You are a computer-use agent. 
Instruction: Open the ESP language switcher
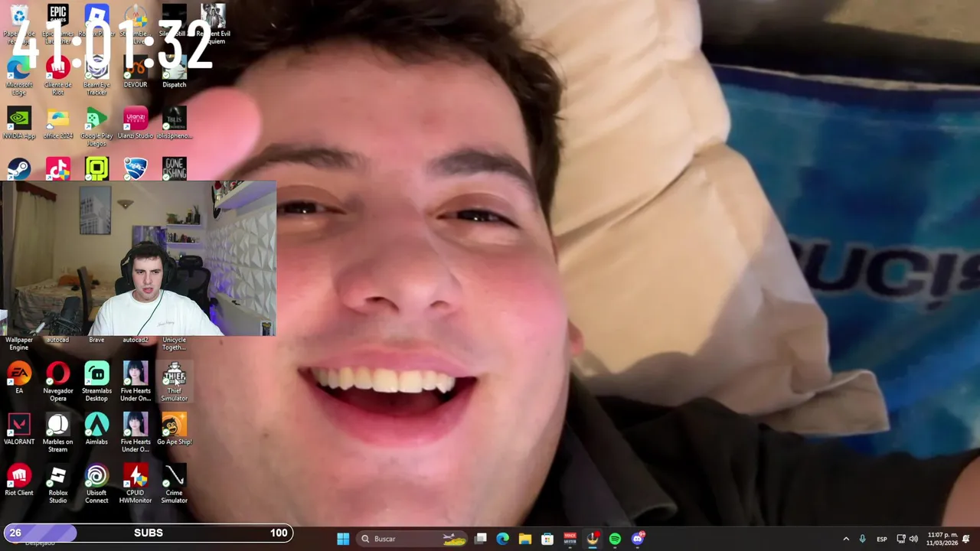coord(882,539)
